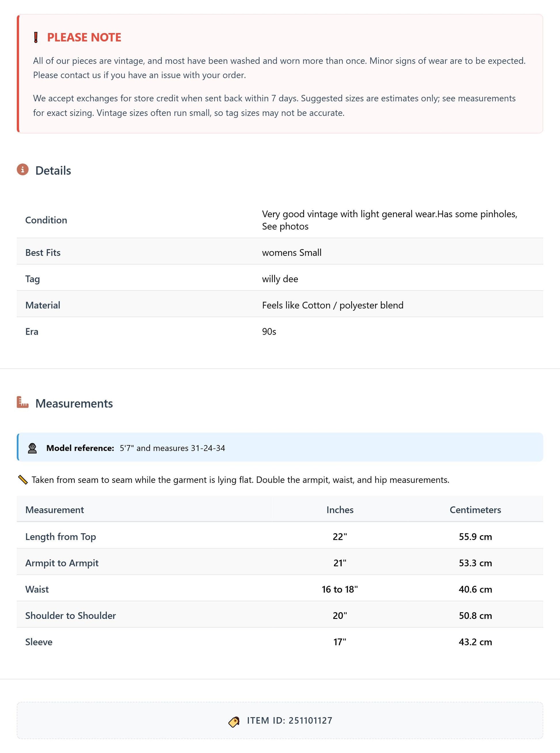Image resolution: width=560 pixels, height=753 pixels.
Task: Select the Era 90s value
Action: click(269, 331)
